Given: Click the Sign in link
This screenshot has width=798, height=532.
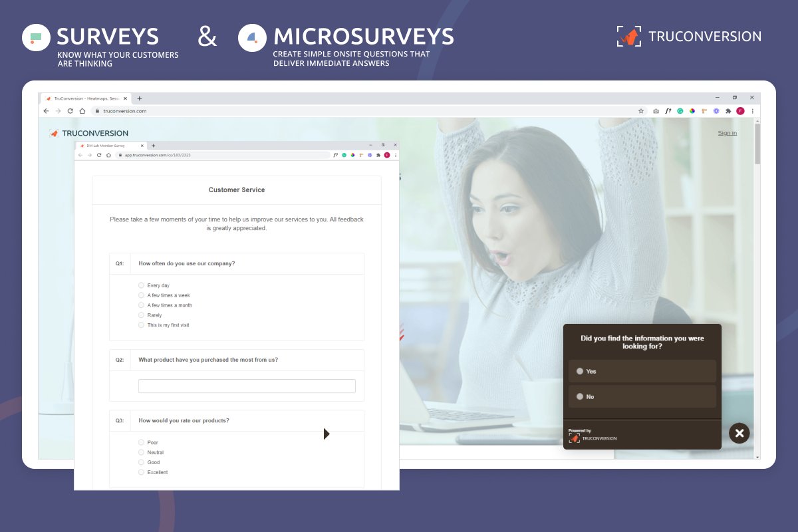Looking at the screenshot, I should (x=727, y=132).
